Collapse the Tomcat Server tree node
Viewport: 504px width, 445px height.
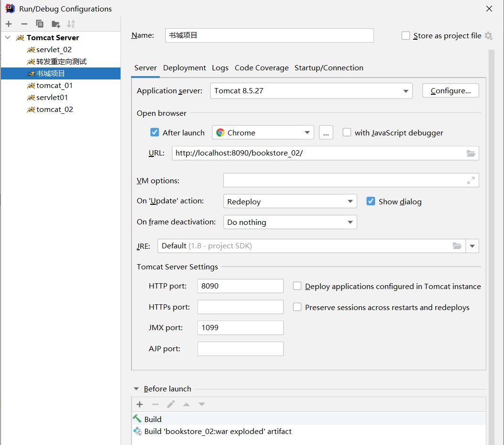tap(8, 38)
